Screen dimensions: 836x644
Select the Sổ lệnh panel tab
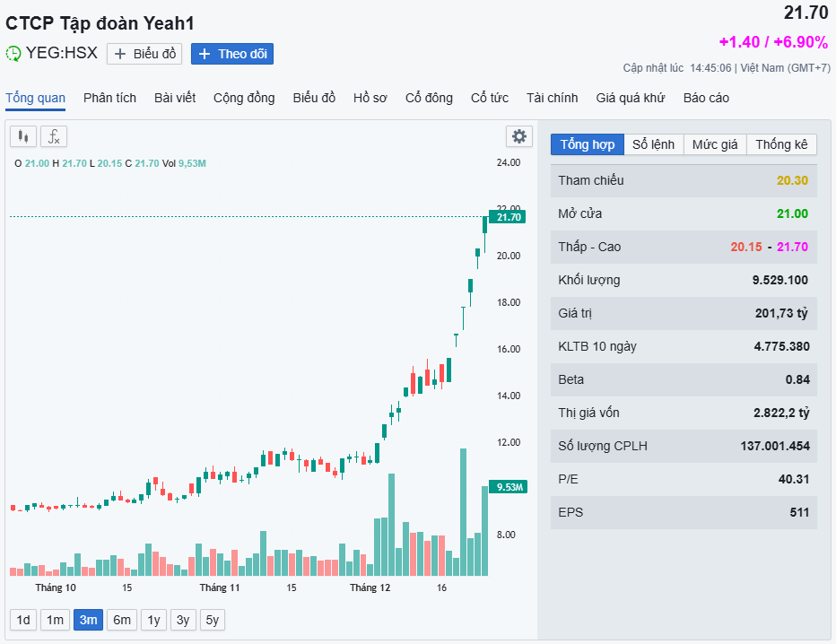[654, 144]
